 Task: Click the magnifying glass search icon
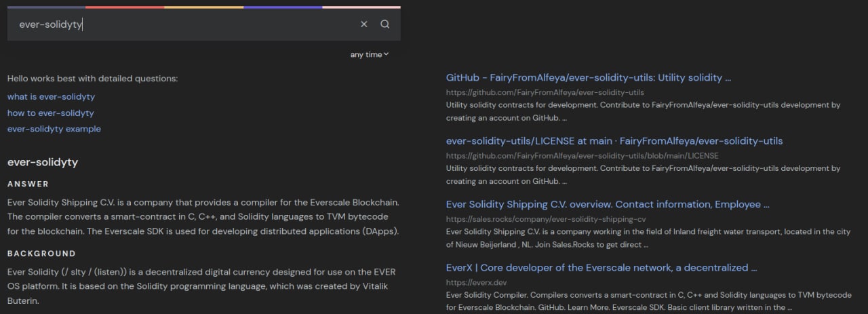[x=384, y=24]
